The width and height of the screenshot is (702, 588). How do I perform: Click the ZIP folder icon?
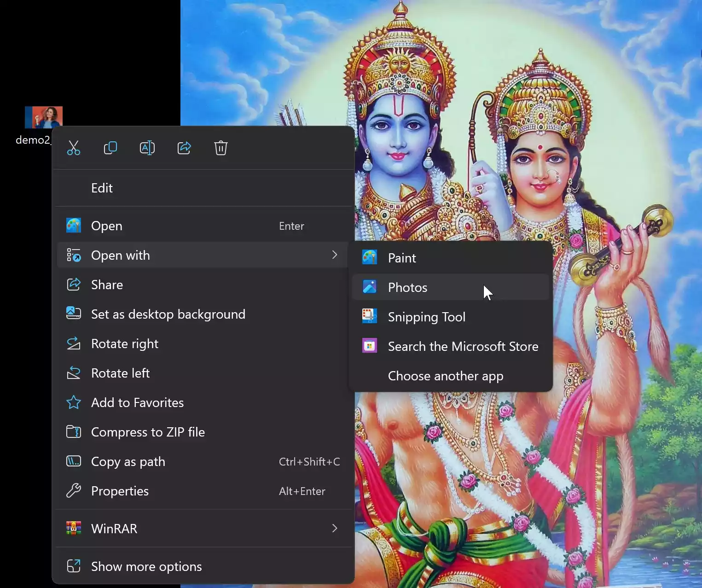pyautogui.click(x=74, y=432)
